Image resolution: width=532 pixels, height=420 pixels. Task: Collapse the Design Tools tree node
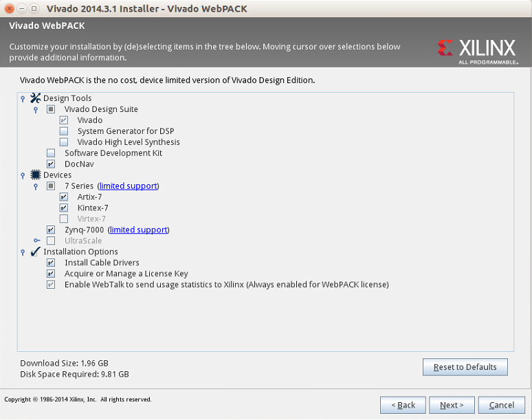point(23,99)
